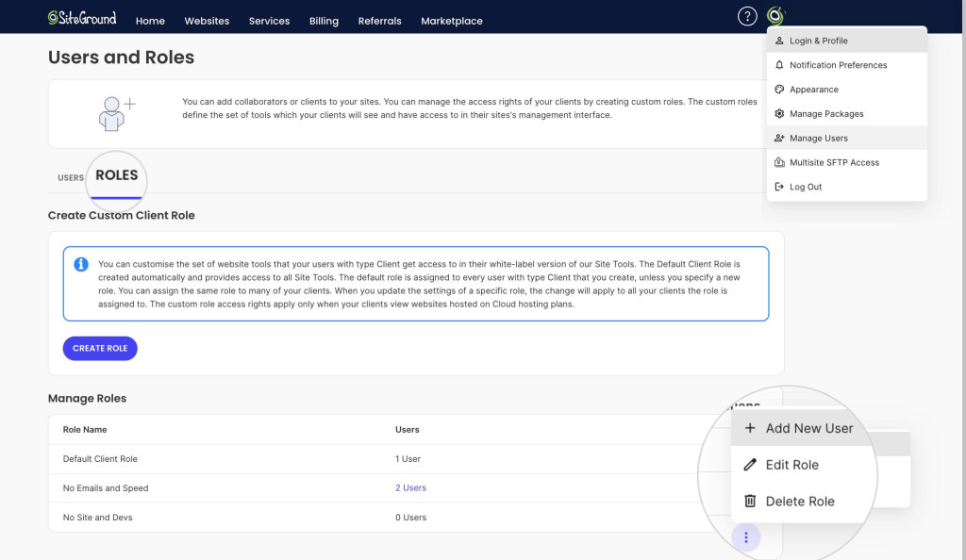The height and width of the screenshot is (560, 966).
Task: Switch to the USERS tab
Action: point(71,178)
